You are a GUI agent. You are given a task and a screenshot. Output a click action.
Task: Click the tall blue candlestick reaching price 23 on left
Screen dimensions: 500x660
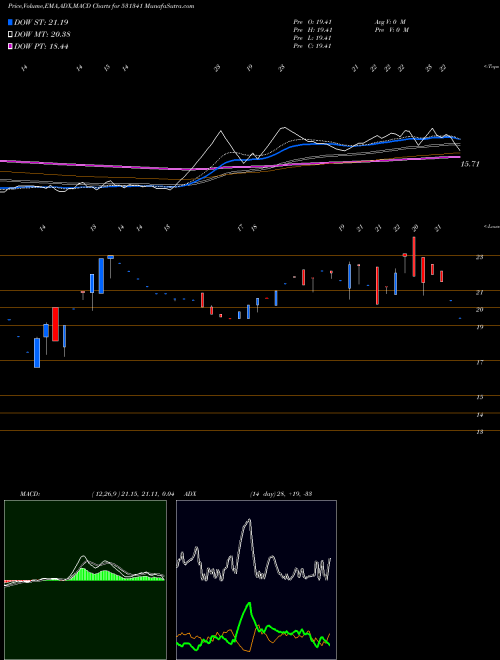(x=101, y=276)
